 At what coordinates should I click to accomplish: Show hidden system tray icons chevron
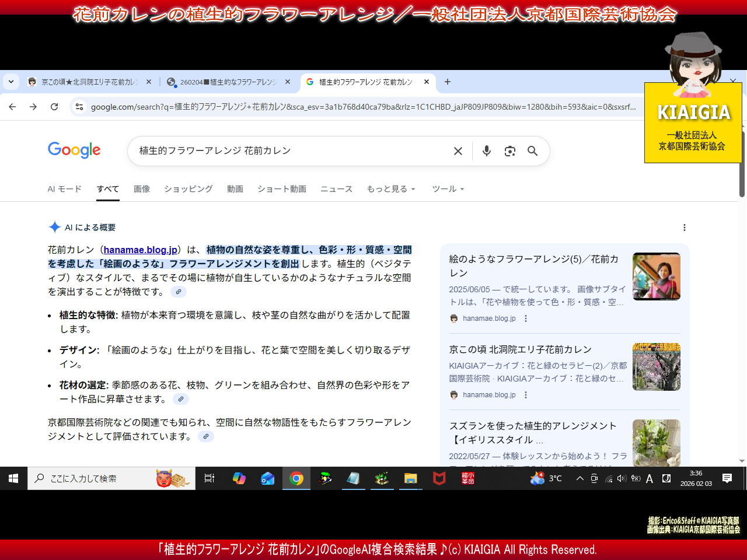(580, 478)
